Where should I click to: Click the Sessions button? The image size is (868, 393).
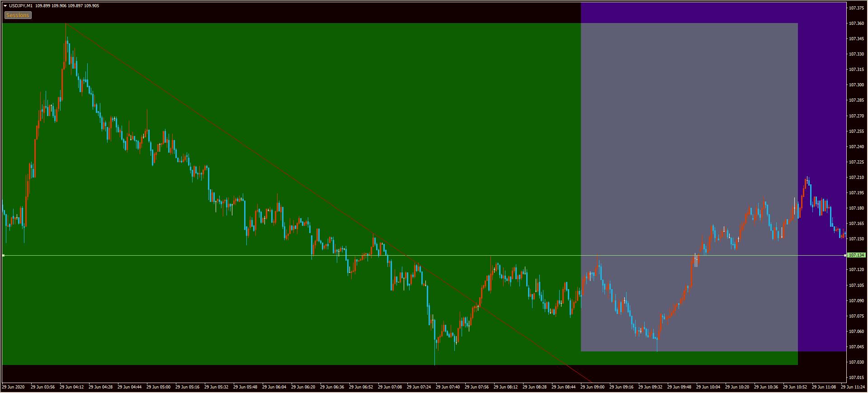click(x=18, y=15)
